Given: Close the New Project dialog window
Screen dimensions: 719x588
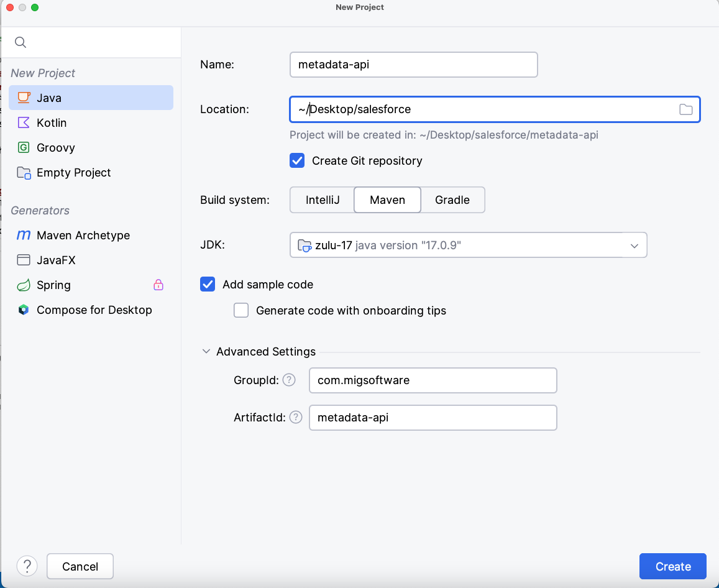Looking at the screenshot, I should [x=9, y=7].
